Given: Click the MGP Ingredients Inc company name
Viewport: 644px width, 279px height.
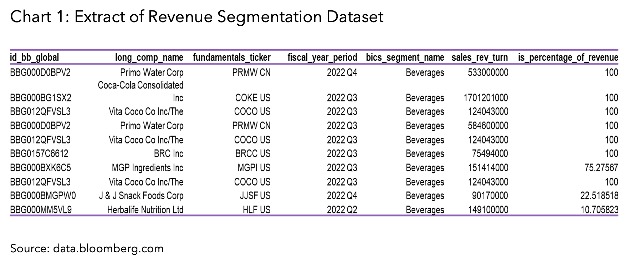Looking at the screenshot, I should coord(148,168).
